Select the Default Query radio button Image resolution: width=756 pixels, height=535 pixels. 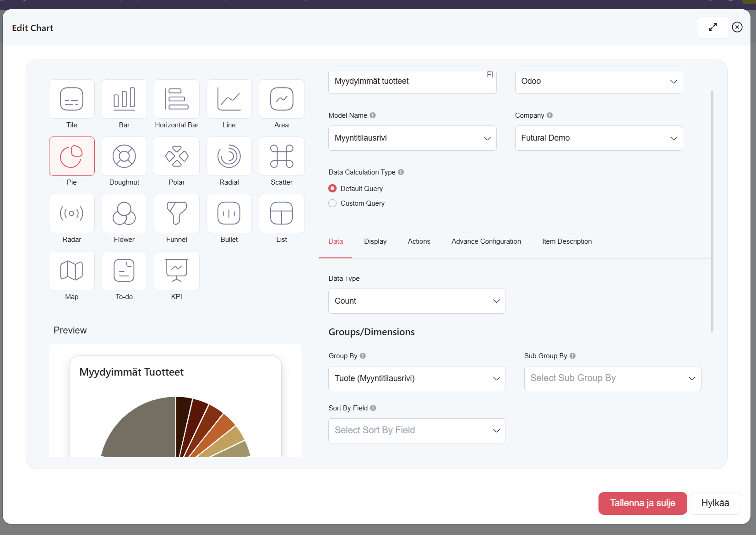click(x=332, y=189)
